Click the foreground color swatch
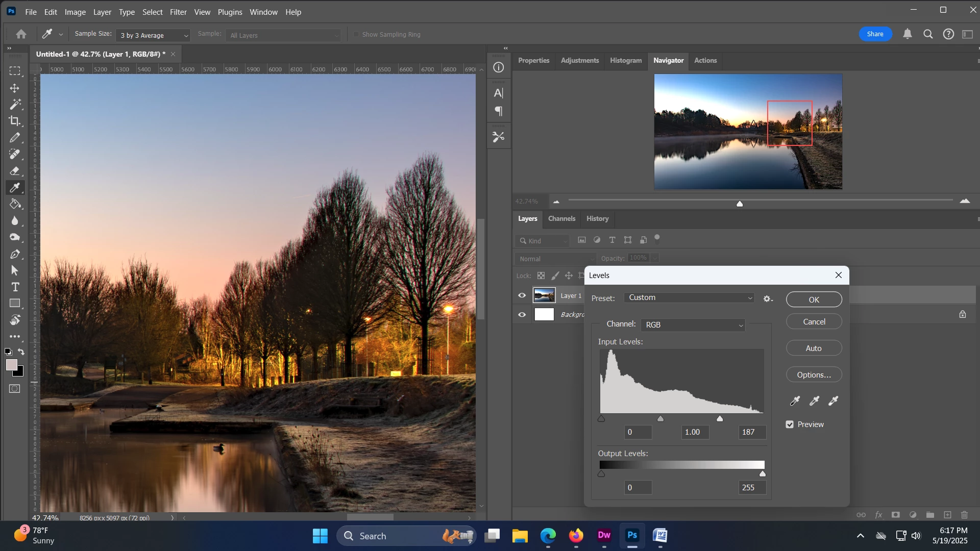This screenshot has height=551, width=980. tap(11, 365)
